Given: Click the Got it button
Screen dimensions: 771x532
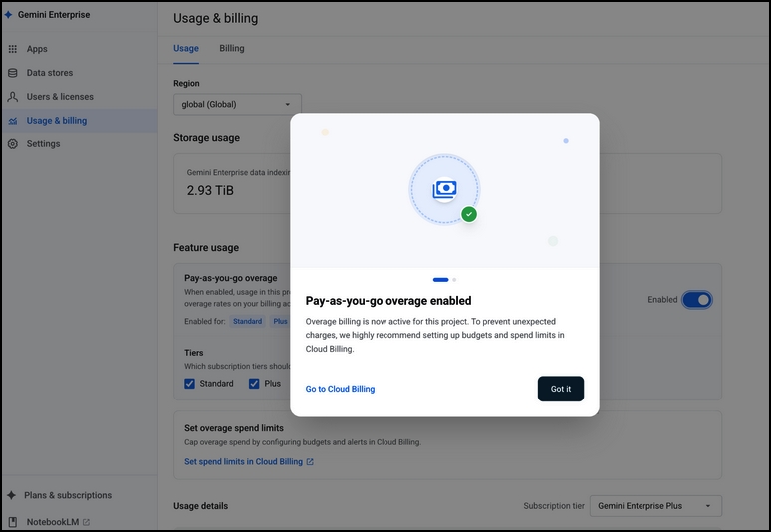Looking at the screenshot, I should [561, 389].
